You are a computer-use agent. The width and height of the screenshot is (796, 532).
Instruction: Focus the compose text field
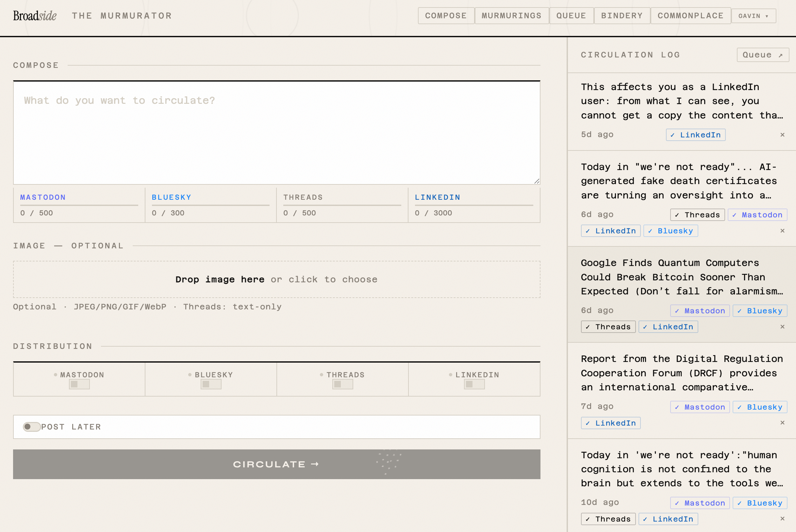pos(276,132)
